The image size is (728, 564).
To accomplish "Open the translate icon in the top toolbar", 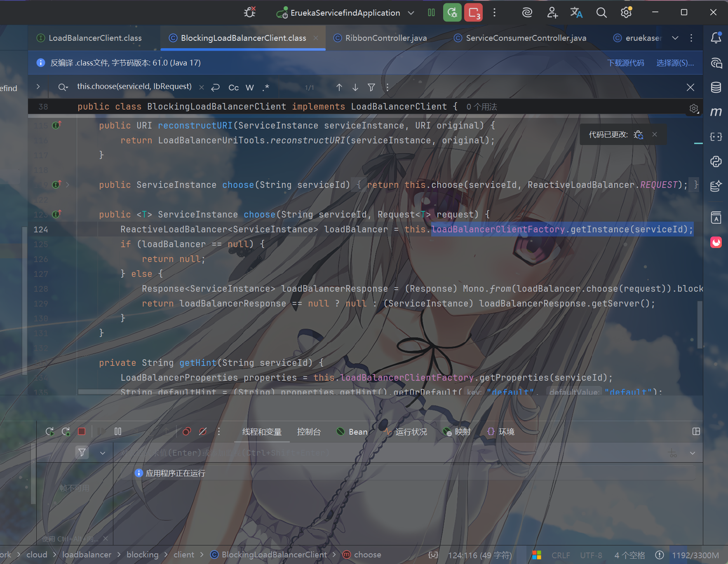I will (x=576, y=13).
